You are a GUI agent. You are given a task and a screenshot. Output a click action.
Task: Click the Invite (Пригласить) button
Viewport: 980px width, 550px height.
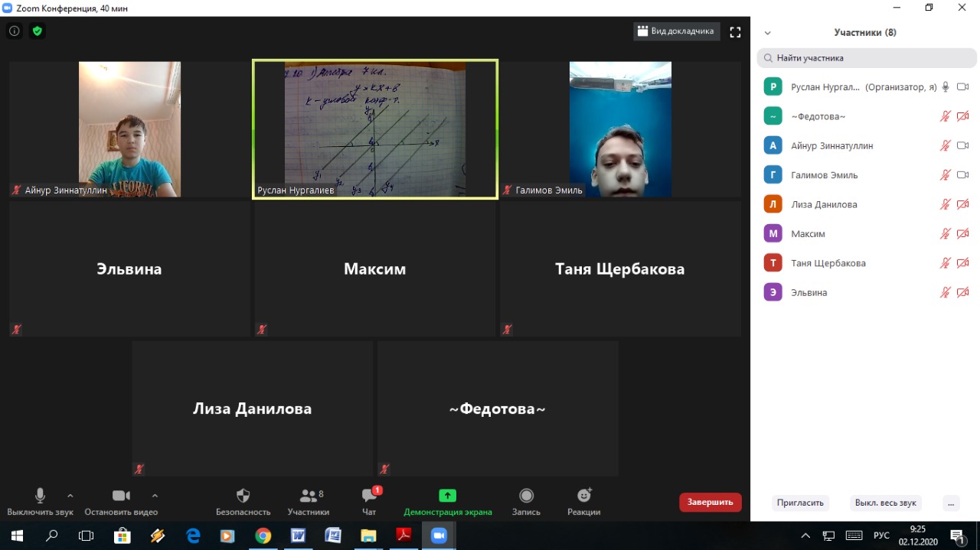[800, 503]
